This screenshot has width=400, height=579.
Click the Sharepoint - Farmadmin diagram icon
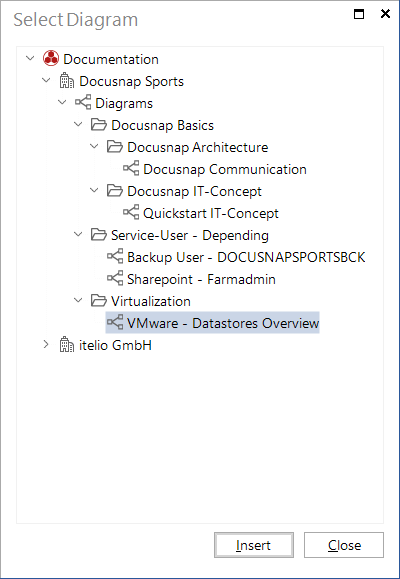pyautogui.click(x=115, y=279)
